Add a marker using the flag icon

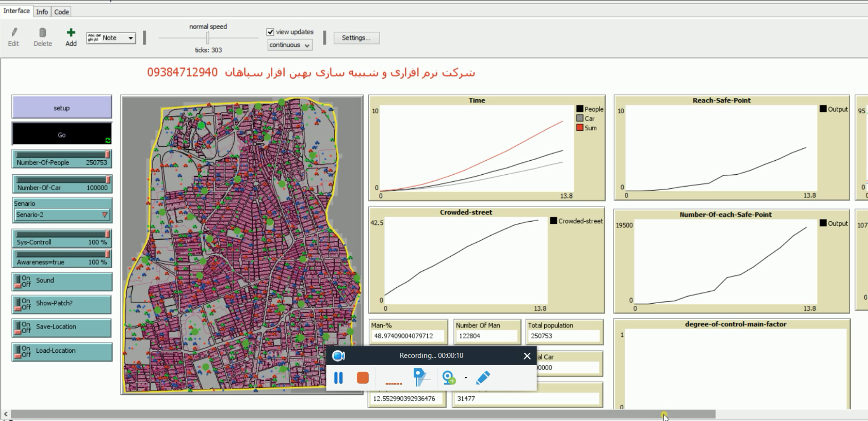[x=421, y=378]
